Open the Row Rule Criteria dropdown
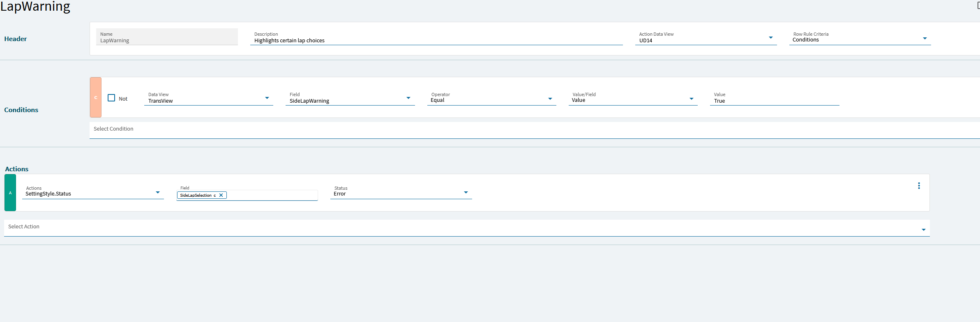Viewport: 980px width, 322px height. tap(925, 38)
